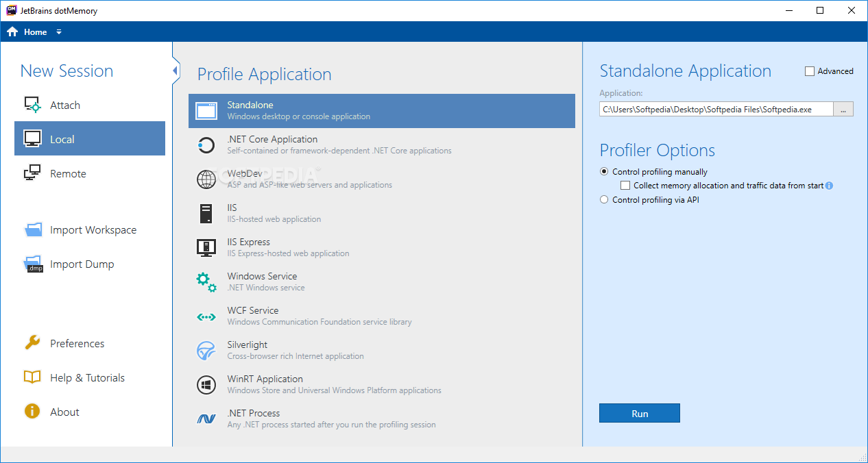This screenshot has height=463, width=868.
Task: Click the IIS server icon
Action: click(x=206, y=214)
